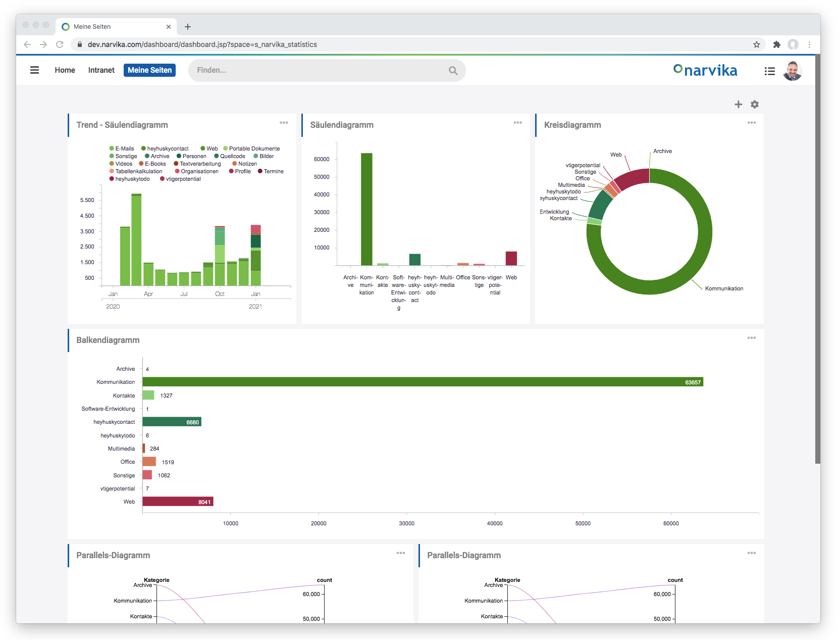Toggle Portable Dokumente legend entry
The height and width of the screenshot is (640, 840).
point(251,149)
